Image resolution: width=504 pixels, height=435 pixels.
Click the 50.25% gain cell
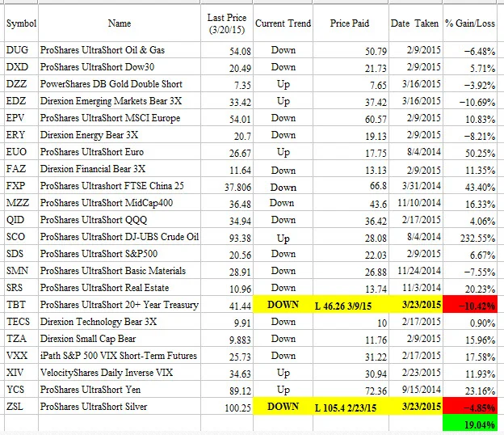[x=470, y=152]
